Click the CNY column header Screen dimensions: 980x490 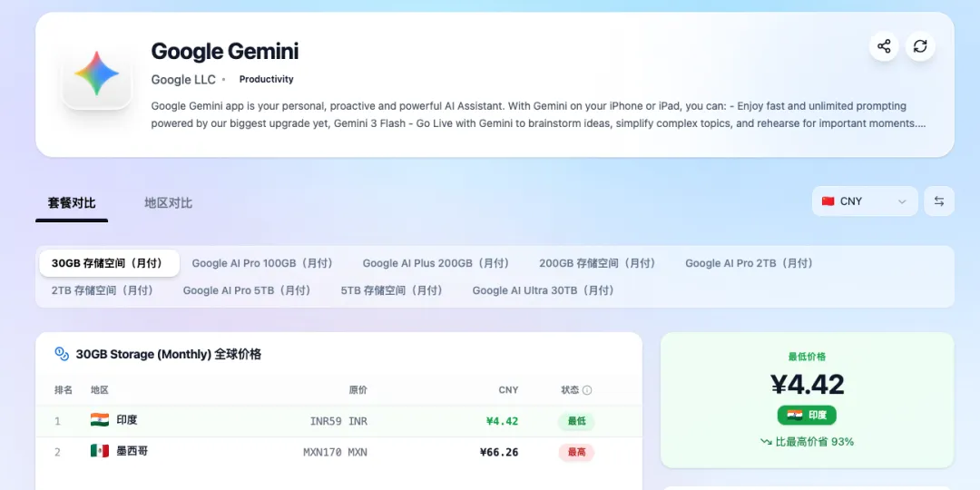point(508,390)
